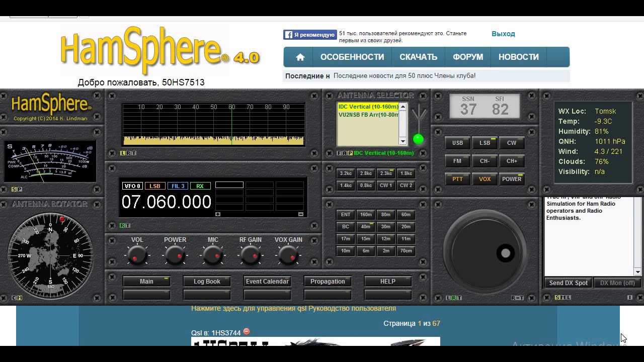This screenshot has height=362, width=644.
Task: Select the 80m band button
Action: tap(386, 214)
